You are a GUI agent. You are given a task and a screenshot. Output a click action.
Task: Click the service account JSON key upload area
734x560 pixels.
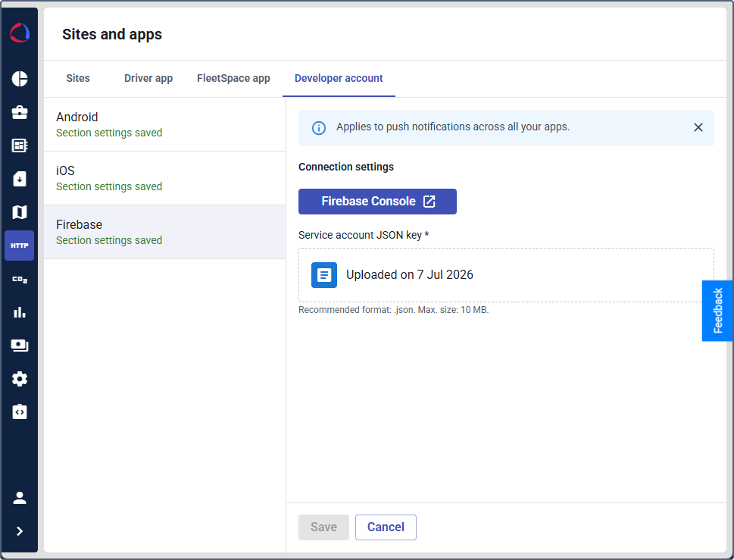[x=506, y=275]
